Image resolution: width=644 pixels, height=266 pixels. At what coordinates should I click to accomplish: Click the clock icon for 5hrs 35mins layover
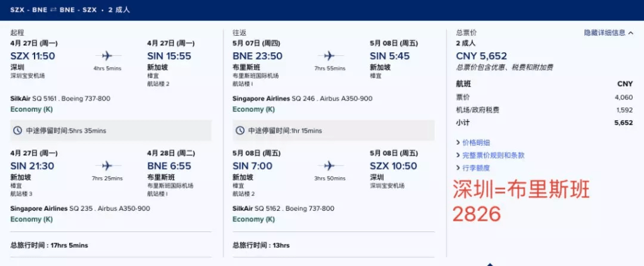coord(17,131)
